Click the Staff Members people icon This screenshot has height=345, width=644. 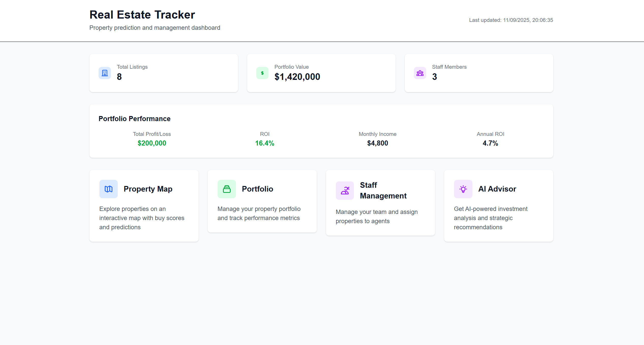[420, 73]
